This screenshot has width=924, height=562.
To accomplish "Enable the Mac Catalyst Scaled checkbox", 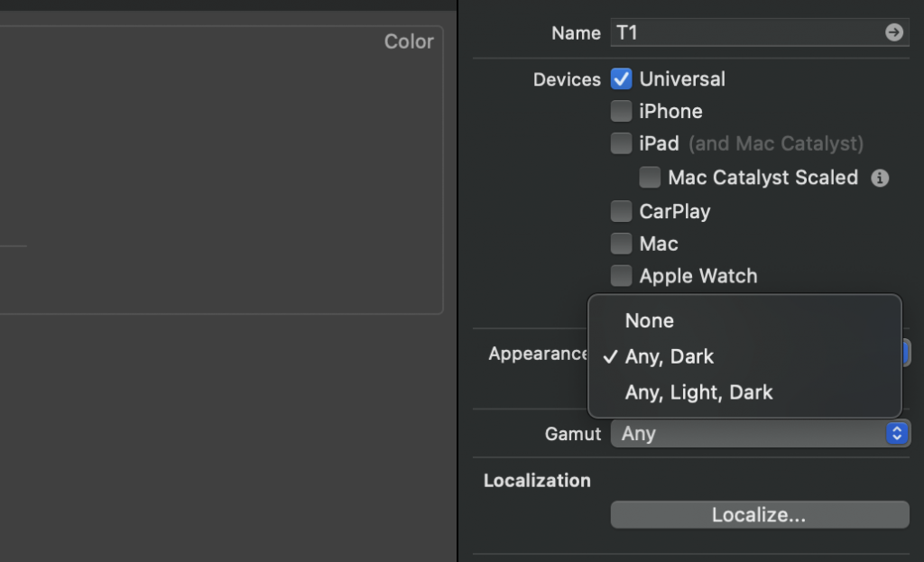I will point(650,178).
